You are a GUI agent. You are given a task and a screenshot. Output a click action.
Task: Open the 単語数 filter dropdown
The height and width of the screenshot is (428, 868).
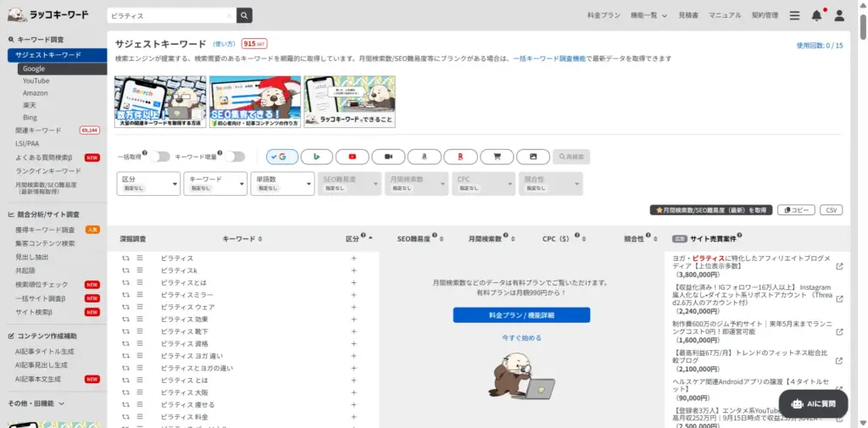coord(282,183)
